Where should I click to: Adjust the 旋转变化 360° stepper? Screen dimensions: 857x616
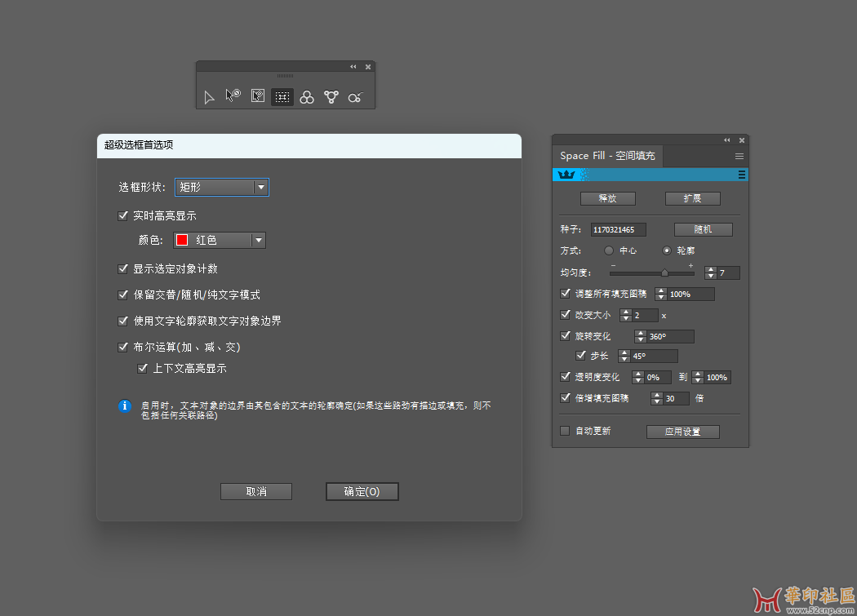point(641,336)
